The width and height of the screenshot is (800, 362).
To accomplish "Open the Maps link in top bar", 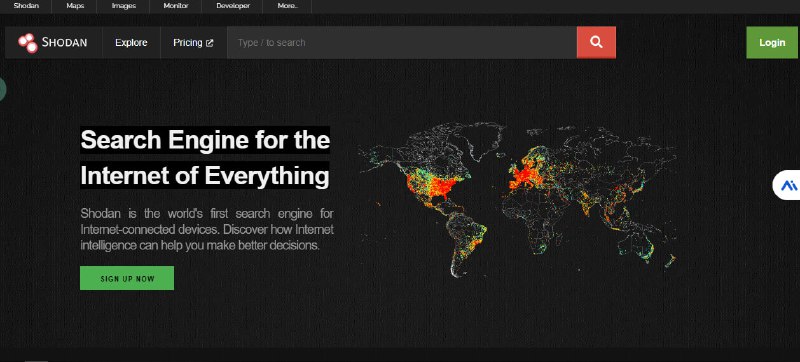I will (76, 6).
